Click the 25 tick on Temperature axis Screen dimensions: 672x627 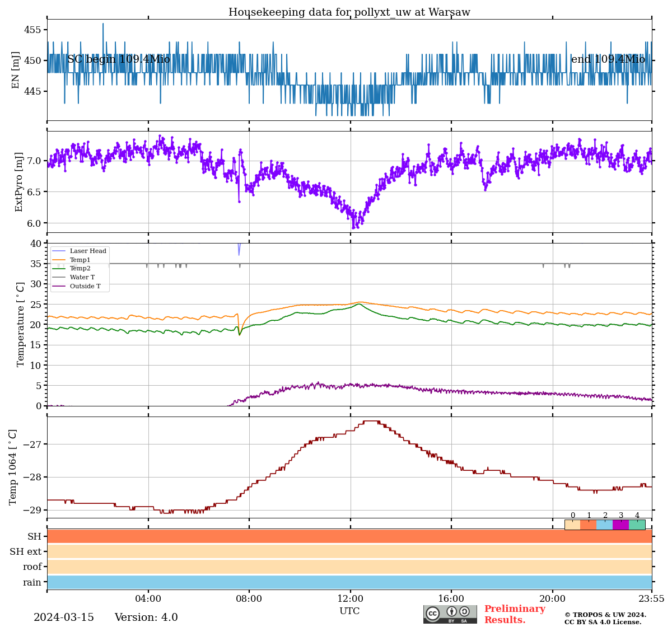[x=36, y=305]
